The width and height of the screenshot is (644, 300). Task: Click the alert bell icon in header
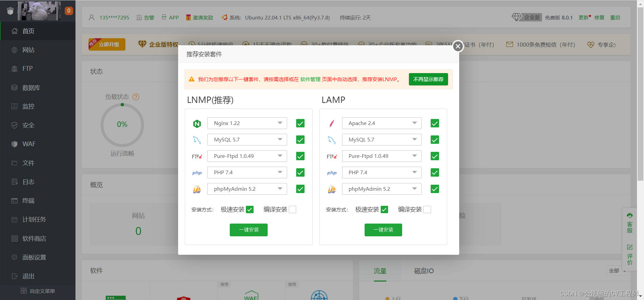(x=139, y=17)
